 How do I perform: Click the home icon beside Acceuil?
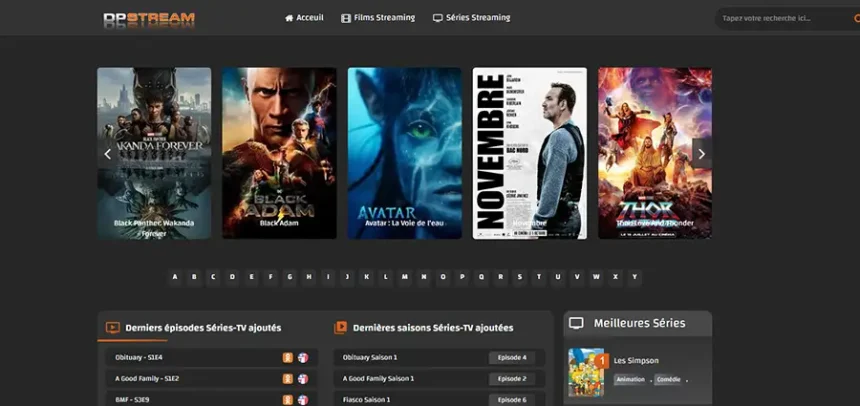pos(289,18)
